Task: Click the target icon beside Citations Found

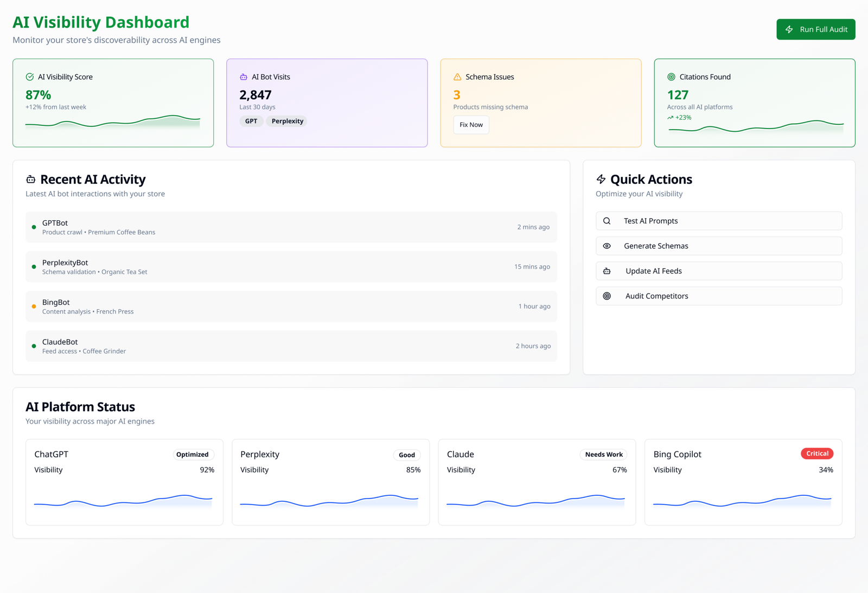Action: pos(671,77)
